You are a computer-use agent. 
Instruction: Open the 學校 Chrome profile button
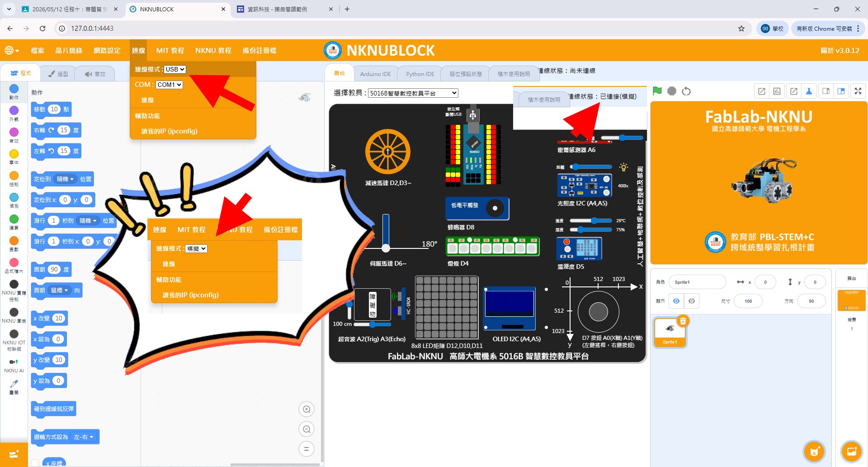point(773,29)
